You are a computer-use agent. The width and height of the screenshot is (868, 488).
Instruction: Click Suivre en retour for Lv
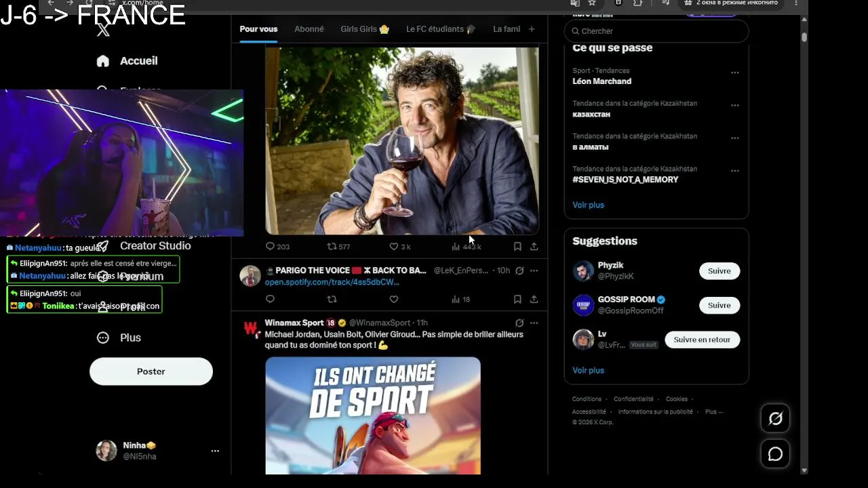coord(702,340)
